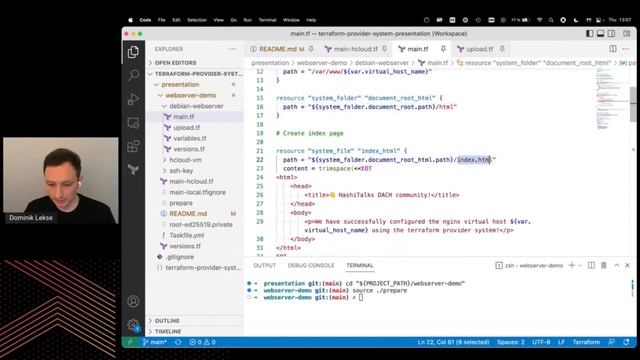Unpin the README.md tab
The width and height of the screenshot is (640, 360).
tap(311, 49)
